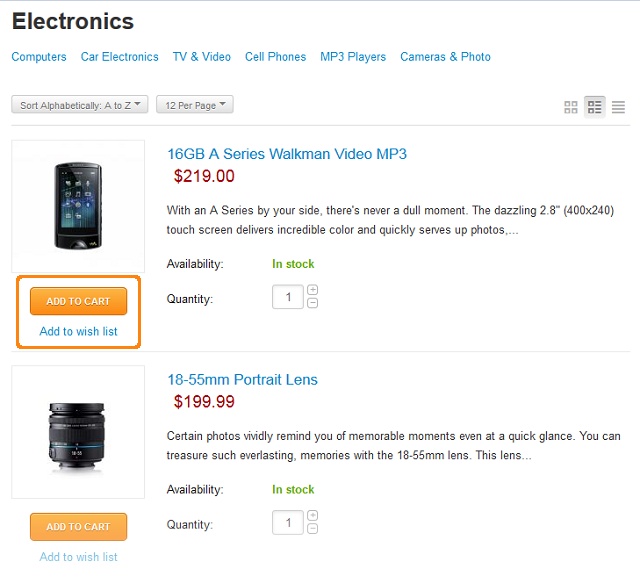This screenshot has height=568, width=640.
Task: Add 18-55mm Portrait Lens to cart
Action: (78, 527)
